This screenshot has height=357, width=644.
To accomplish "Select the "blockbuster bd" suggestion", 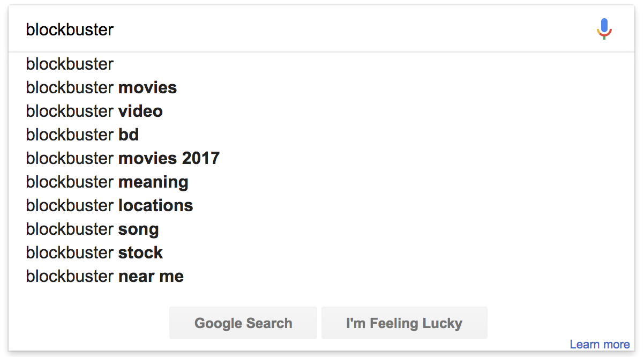I will [321, 135].
